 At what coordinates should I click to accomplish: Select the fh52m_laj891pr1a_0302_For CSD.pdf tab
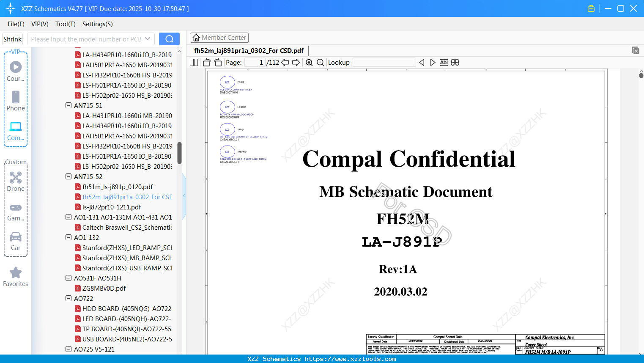(x=249, y=51)
